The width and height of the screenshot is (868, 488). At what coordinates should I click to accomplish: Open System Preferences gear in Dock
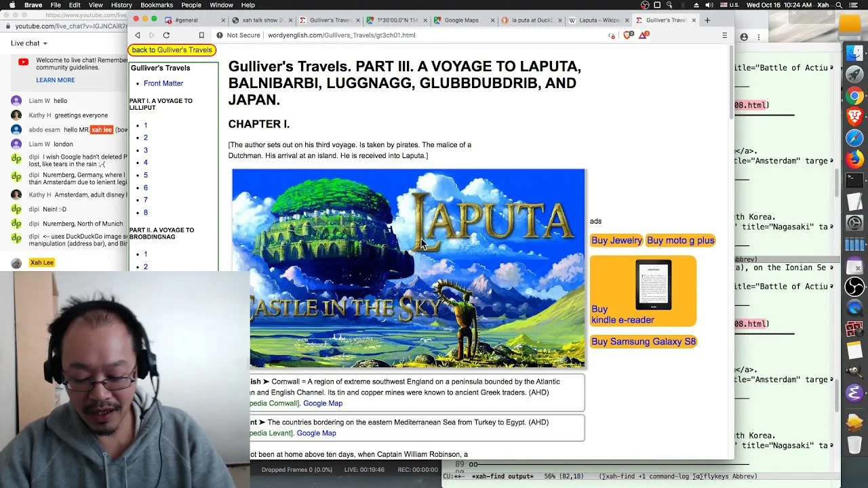click(x=854, y=222)
